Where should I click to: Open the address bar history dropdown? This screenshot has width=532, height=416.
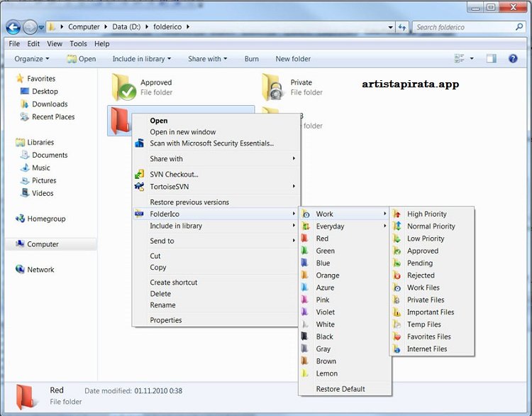[x=391, y=27]
